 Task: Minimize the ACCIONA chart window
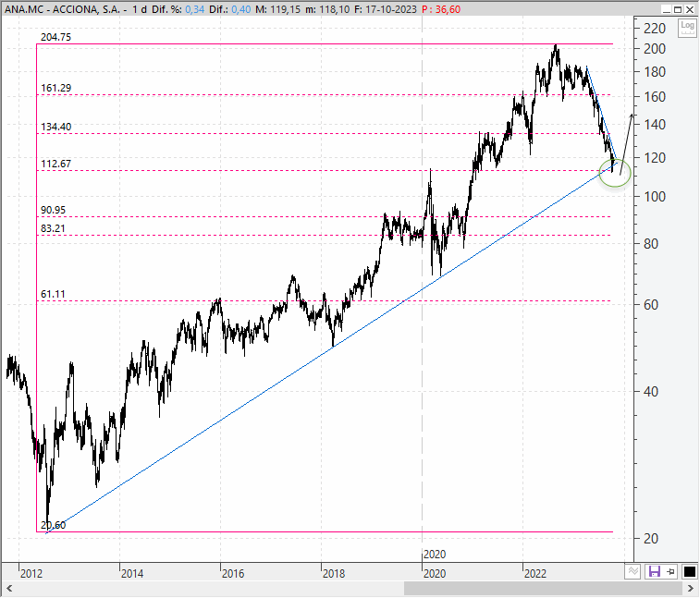point(667,9)
